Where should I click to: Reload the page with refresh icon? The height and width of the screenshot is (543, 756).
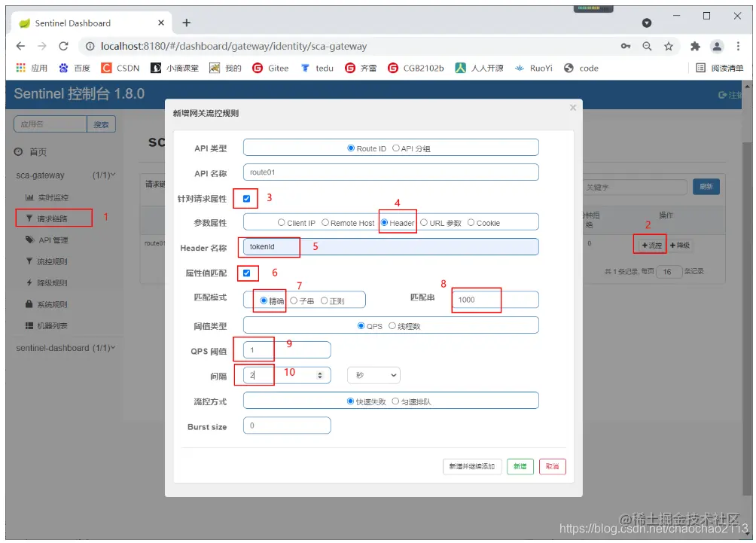[x=64, y=46]
